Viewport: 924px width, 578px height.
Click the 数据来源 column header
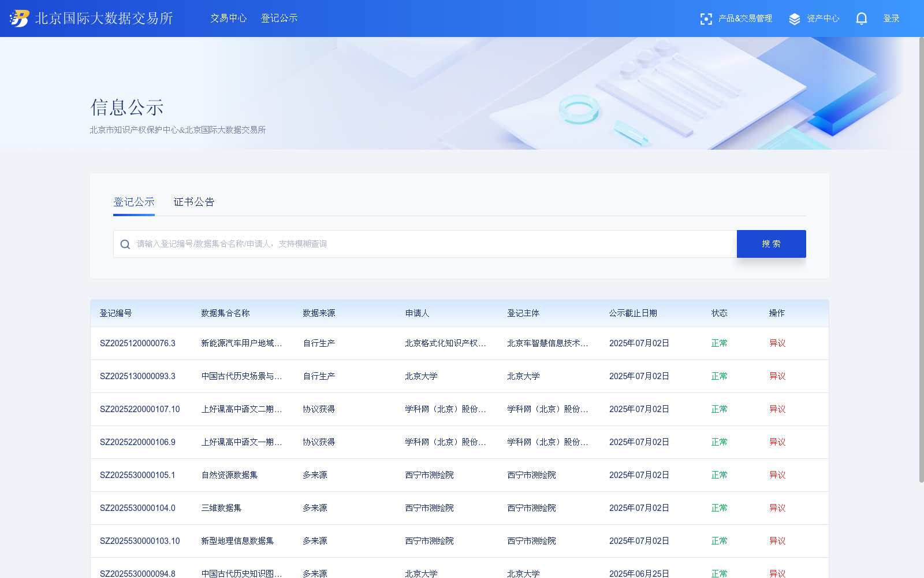point(319,313)
